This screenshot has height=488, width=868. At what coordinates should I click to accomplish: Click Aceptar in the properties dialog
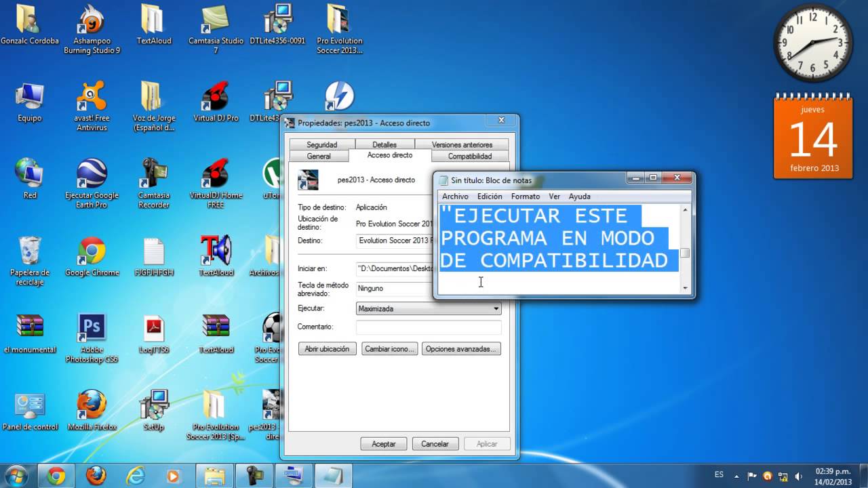pyautogui.click(x=383, y=444)
